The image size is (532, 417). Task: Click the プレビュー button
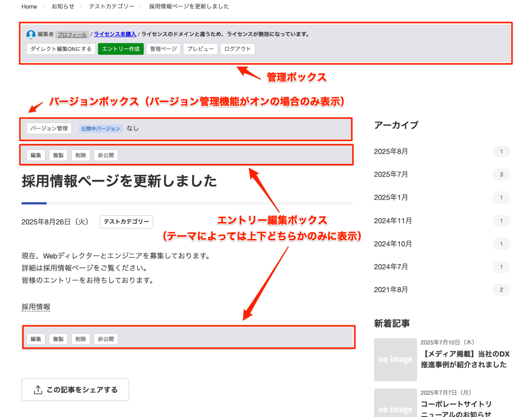[x=200, y=49]
